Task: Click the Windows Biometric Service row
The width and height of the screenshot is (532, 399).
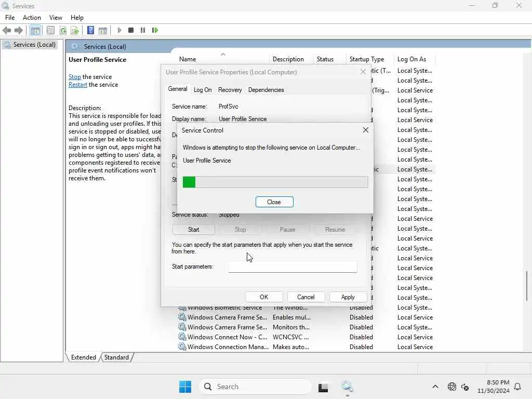Action: click(307, 308)
